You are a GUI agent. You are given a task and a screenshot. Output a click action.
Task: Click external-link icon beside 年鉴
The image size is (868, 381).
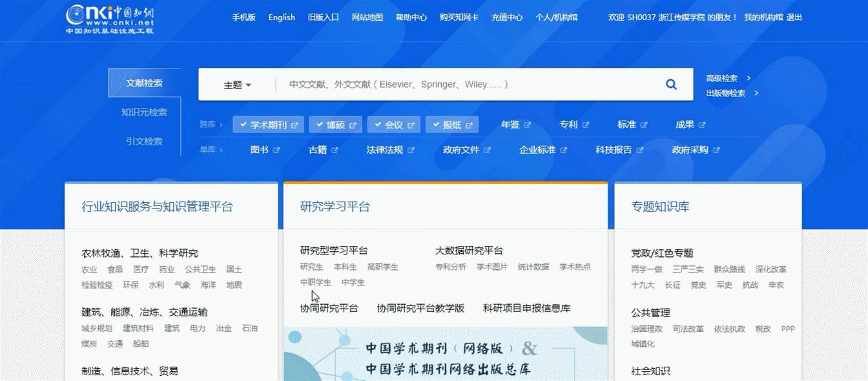(x=528, y=124)
